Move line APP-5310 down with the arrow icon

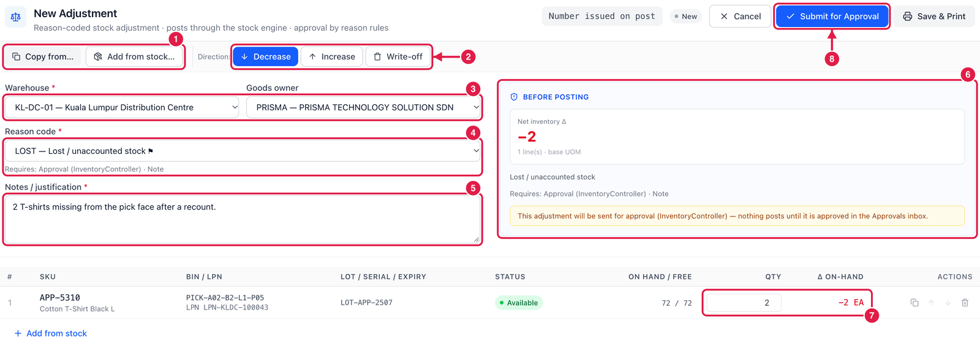[948, 303]
